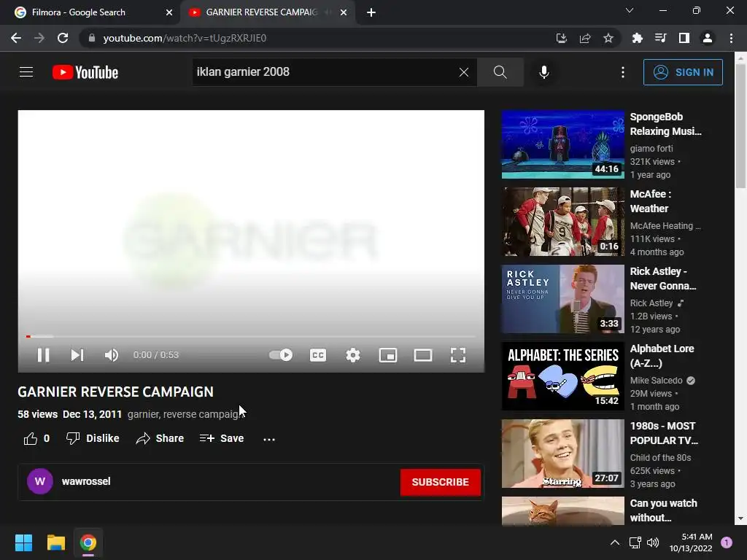The image size is (747, 560).
Task: Open Alphabet: The Series thumbnail
Action: coord(562,376)
